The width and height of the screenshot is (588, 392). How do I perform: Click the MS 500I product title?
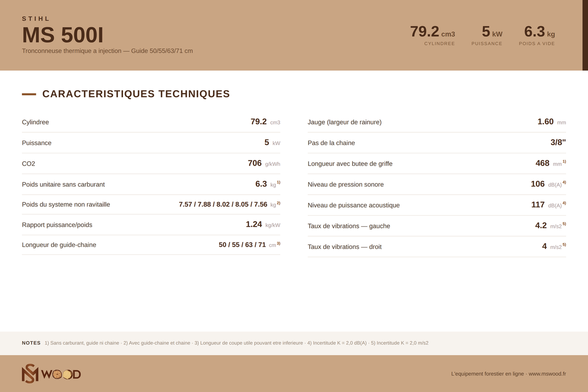click(63, 35)
